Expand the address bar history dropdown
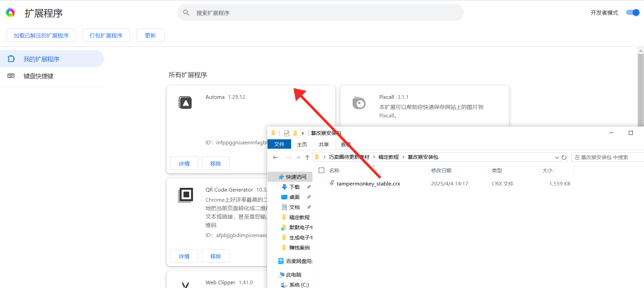Screen dimensions: 644x288 pyautogui.click(x=557, y=157)
